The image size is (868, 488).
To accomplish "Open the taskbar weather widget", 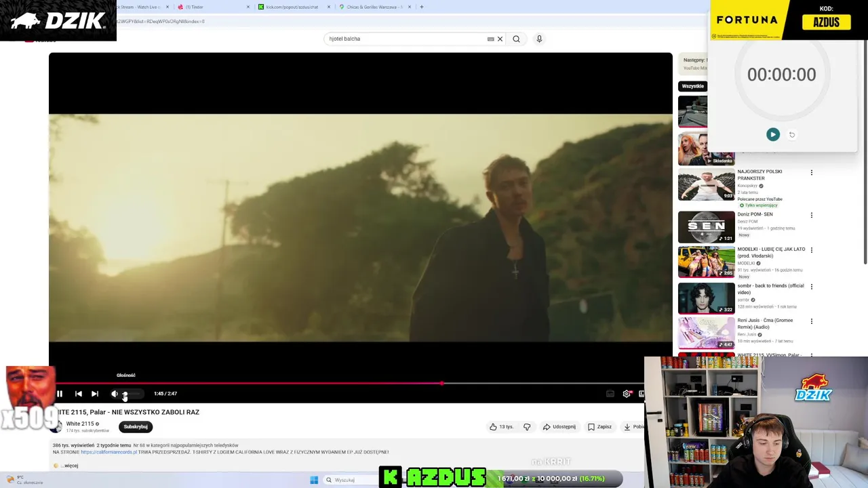I will click(x=24, y=480).
